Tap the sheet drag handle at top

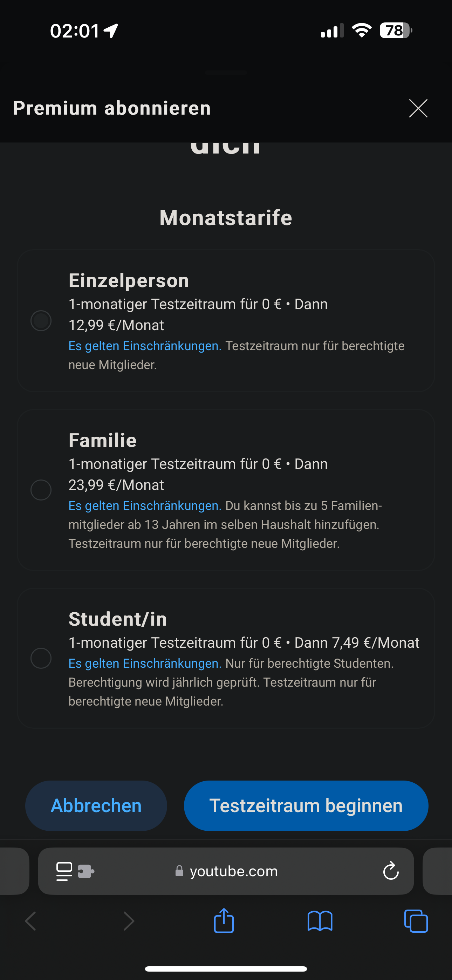(x=226, y=72)
